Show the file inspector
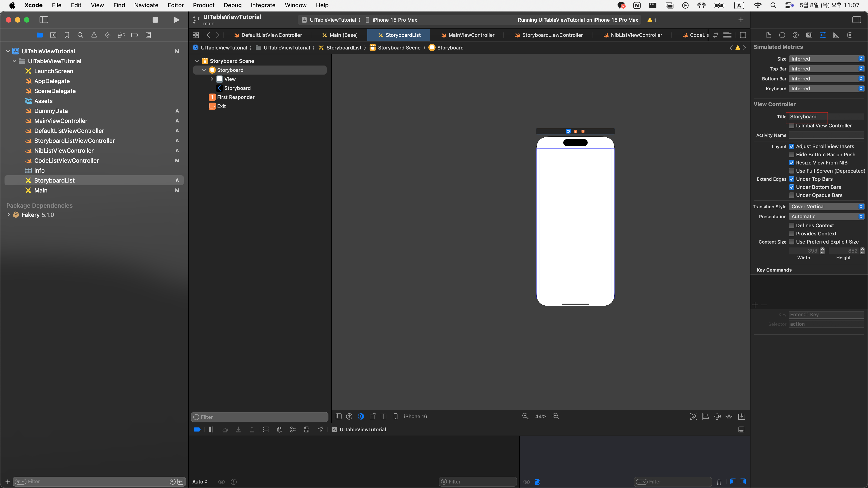The width and height of the screenshot is (868, 488). 768,35
